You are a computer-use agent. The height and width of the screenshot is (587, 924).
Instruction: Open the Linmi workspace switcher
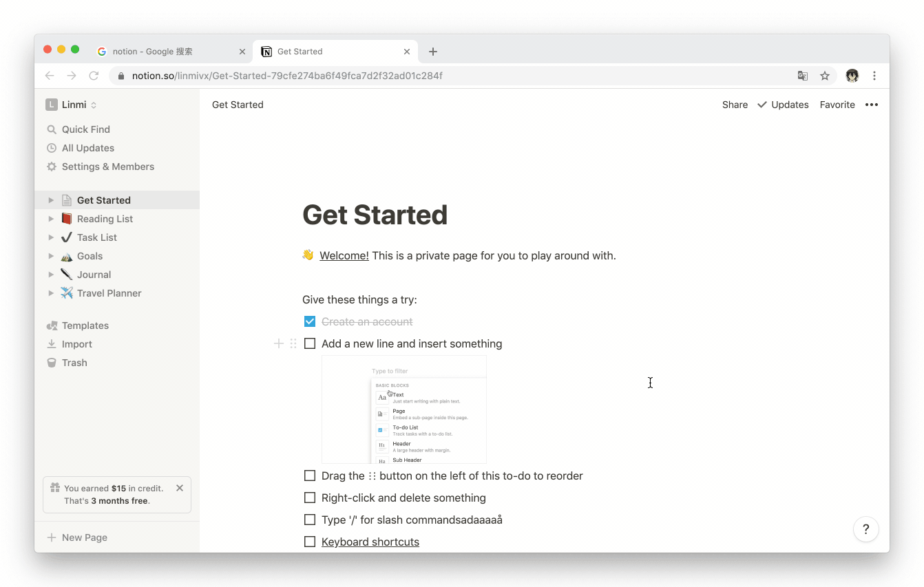point(72,105)
